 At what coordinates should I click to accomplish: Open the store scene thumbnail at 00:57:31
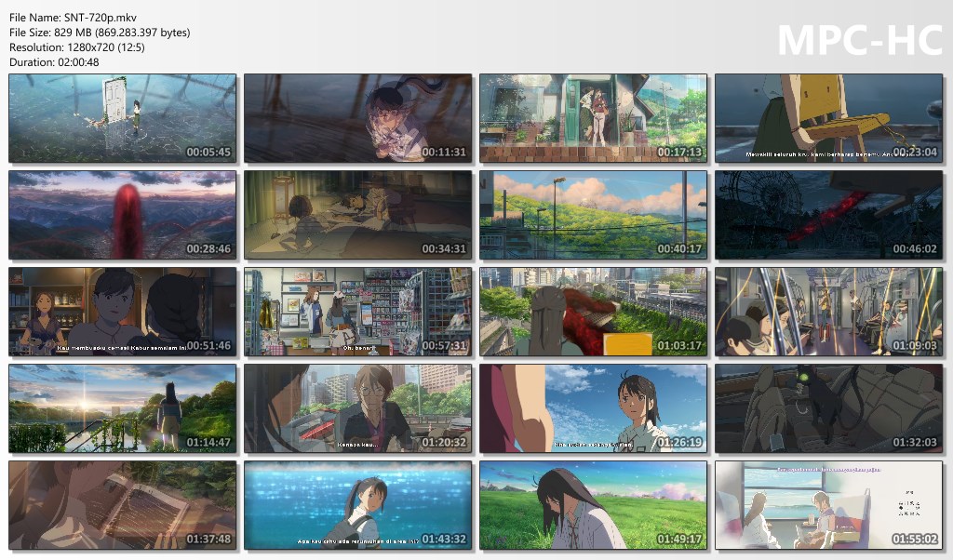(x=357, y=312)
